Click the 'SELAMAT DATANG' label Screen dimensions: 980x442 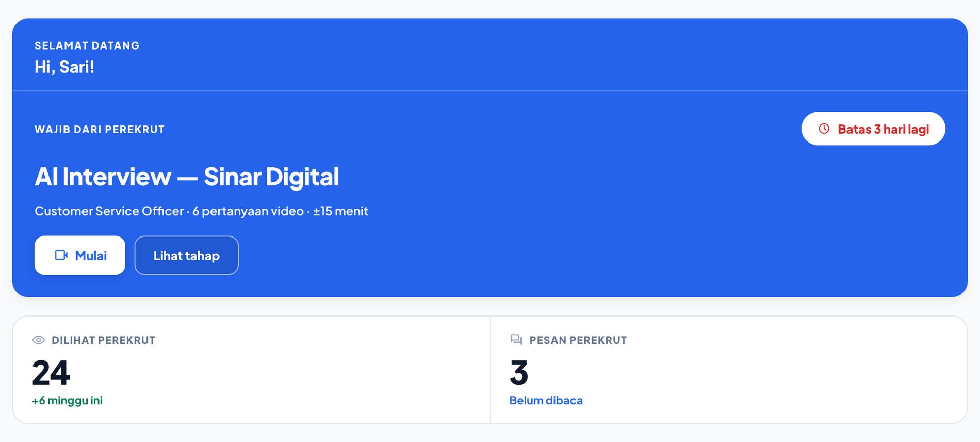coord(87,45)
